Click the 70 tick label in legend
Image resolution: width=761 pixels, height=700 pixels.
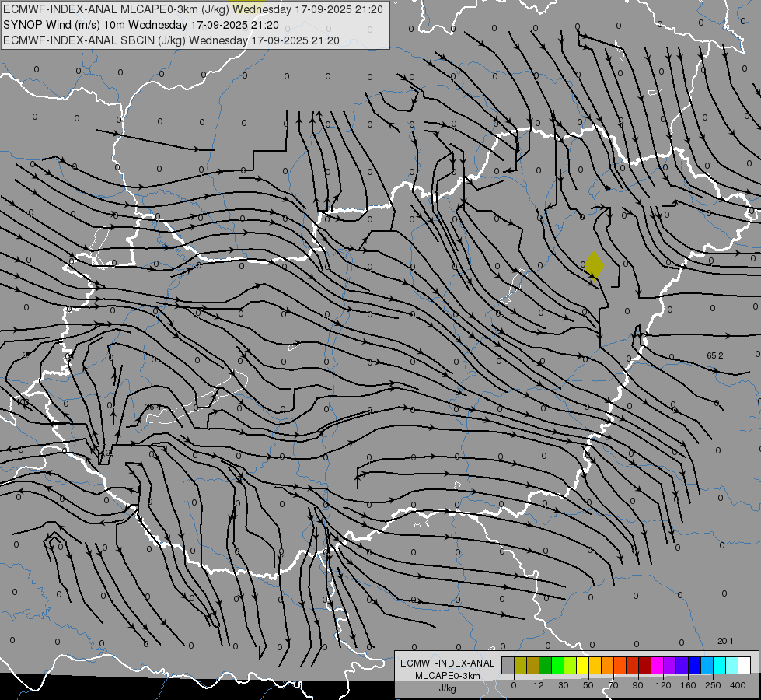click(613, 685)
